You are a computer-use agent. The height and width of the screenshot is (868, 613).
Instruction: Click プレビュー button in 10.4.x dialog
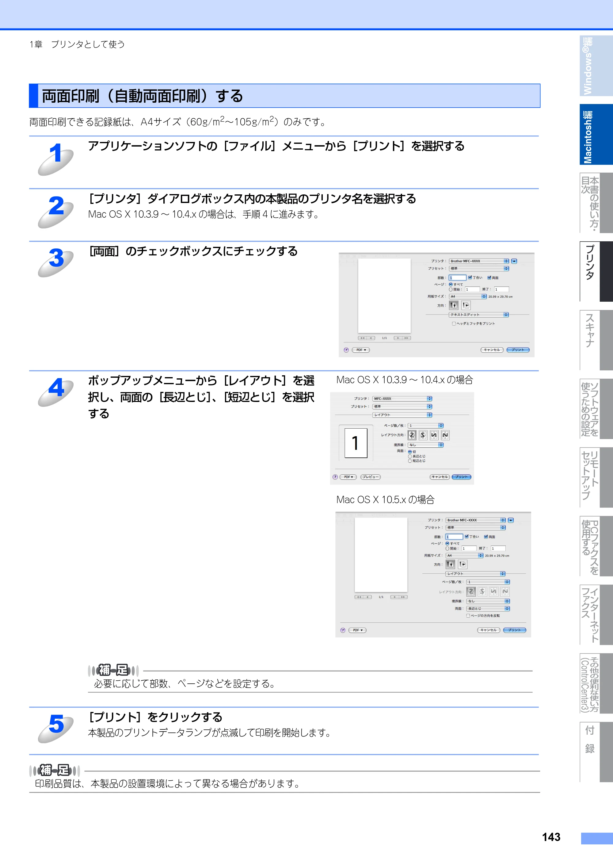click(370, 477)
